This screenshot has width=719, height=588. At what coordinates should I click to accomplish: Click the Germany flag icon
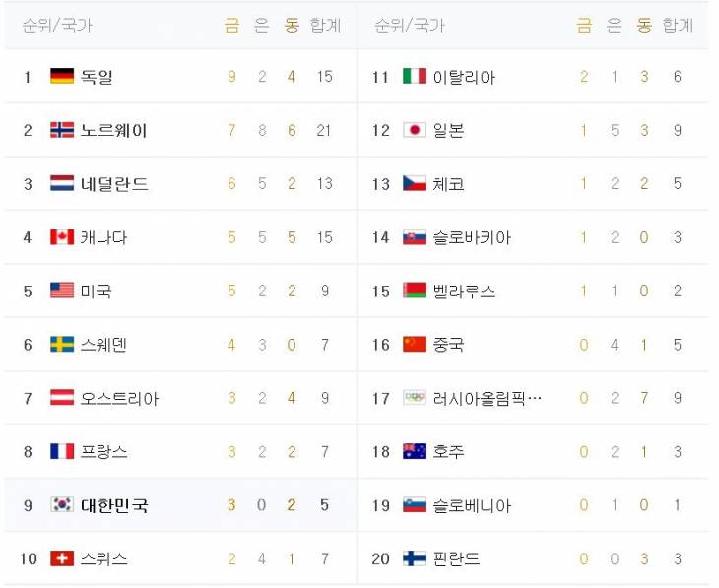point(62,76)
